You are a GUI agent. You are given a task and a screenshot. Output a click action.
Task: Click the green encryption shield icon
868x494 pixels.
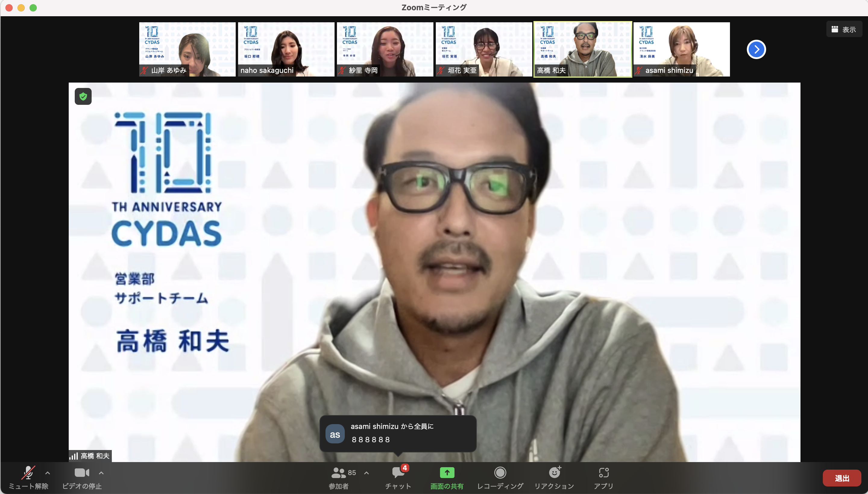click(x=83, y=96)
